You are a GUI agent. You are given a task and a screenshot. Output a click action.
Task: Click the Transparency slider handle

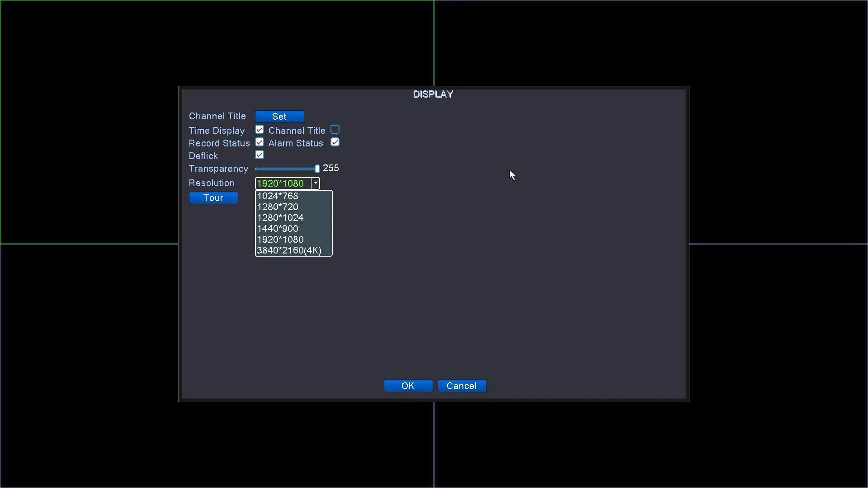[x=317, y=169]
